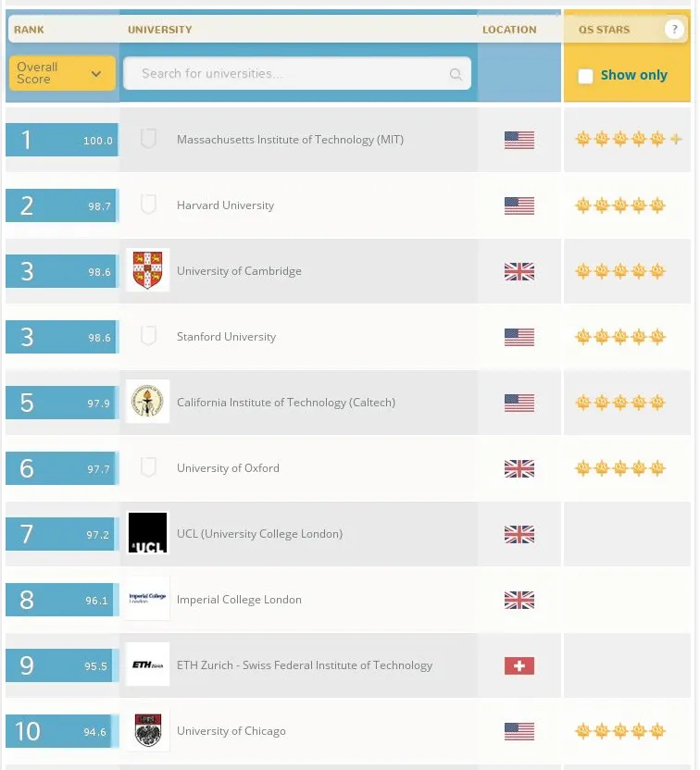Click the search magnifier icon
Image resolution: width=700 pixels, height=770 pixels.
pyautogui.click(x=456, y=74)
